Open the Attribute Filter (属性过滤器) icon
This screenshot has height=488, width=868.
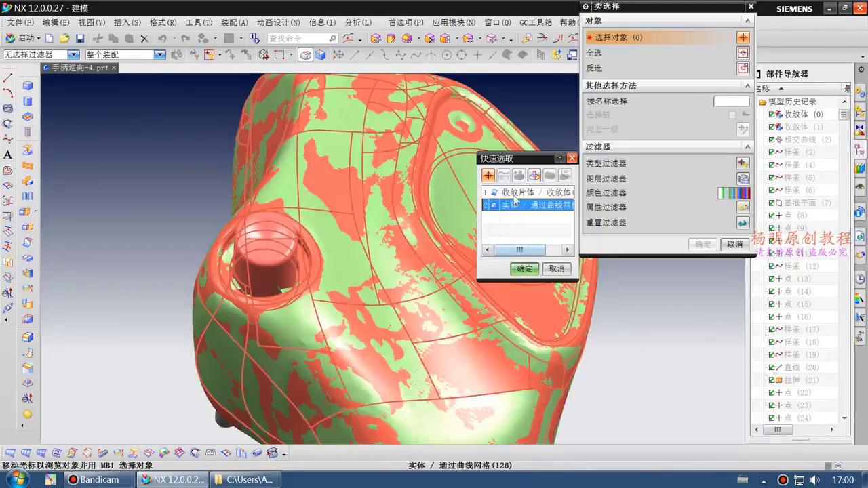coord(743,207)
